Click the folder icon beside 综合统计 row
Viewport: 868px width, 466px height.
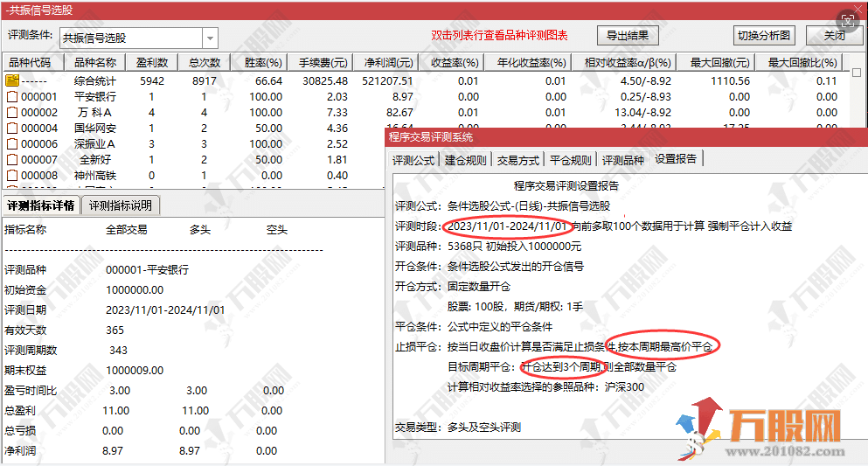click(x=12, y=80)
